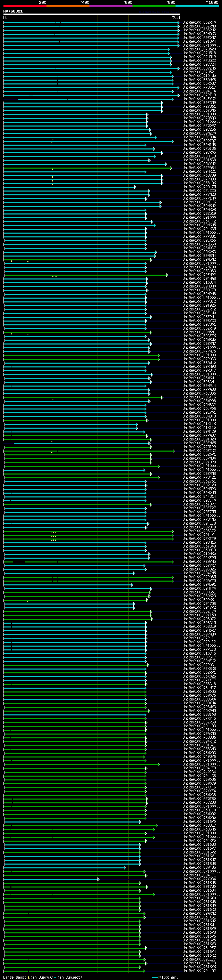Click the UniRef100_A7PDI2 label
The image size is (222, 980).
(x=199, y=302)
